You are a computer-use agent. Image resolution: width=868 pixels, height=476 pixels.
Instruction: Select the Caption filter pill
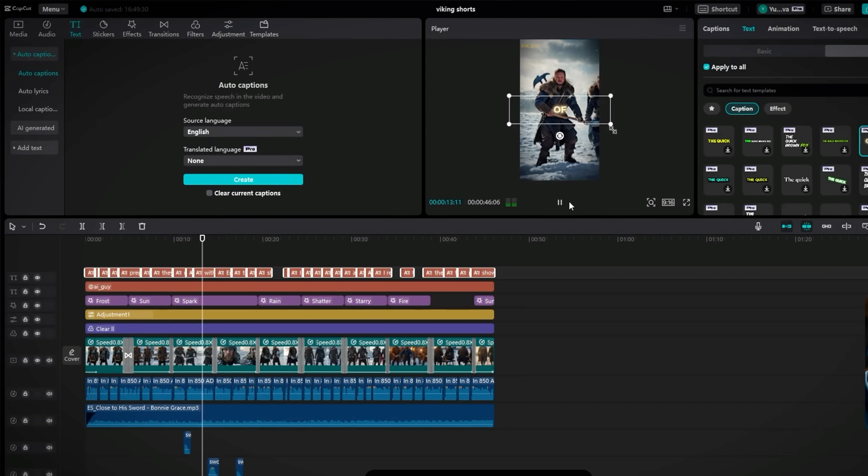pyautogui.click(x=742, y=109)
